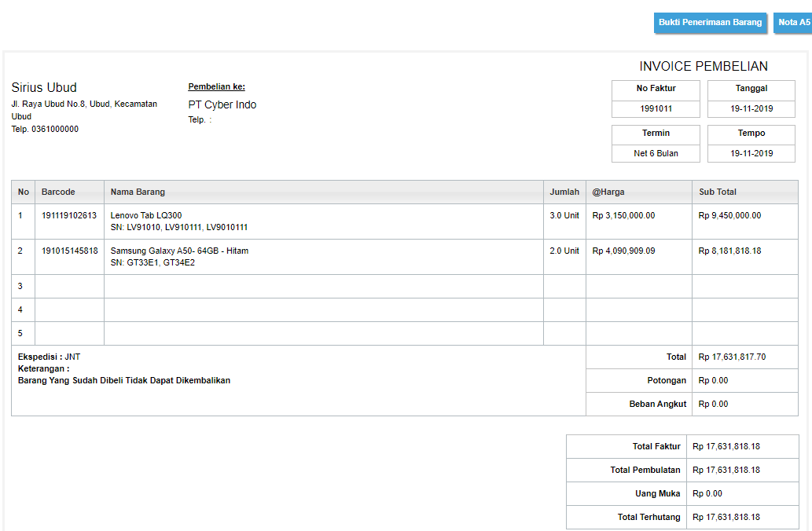Click the No Faktur header cell
The height and width of the screenshot is (531, 812).
pyautogui.click(x=656, y=89)
